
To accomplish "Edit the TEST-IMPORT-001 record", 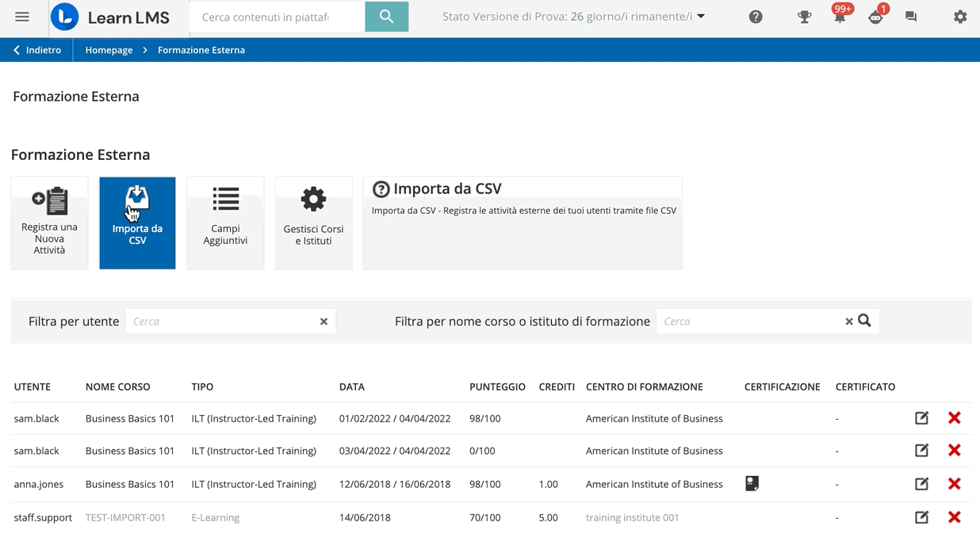I will [x=921, y=517].
